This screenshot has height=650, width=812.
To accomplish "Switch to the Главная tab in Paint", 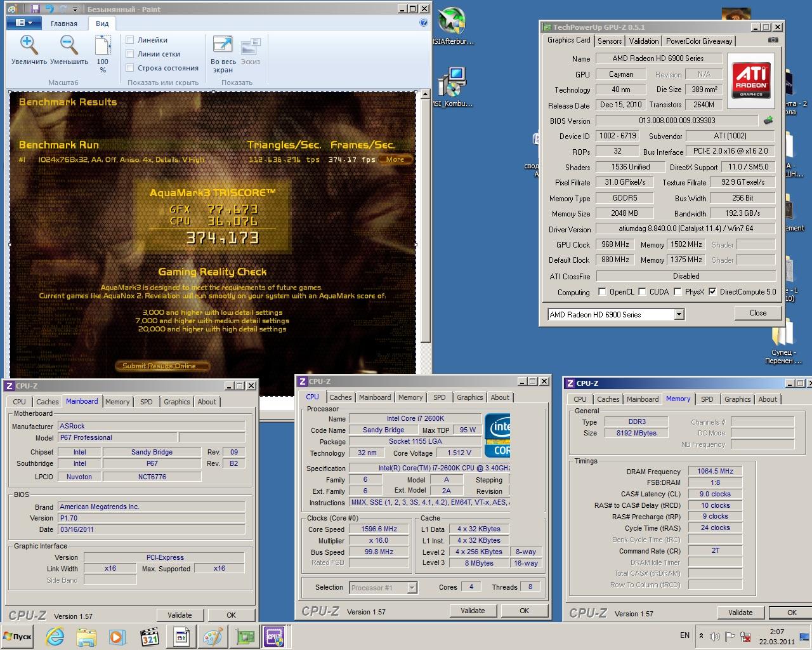I will 64,23.
